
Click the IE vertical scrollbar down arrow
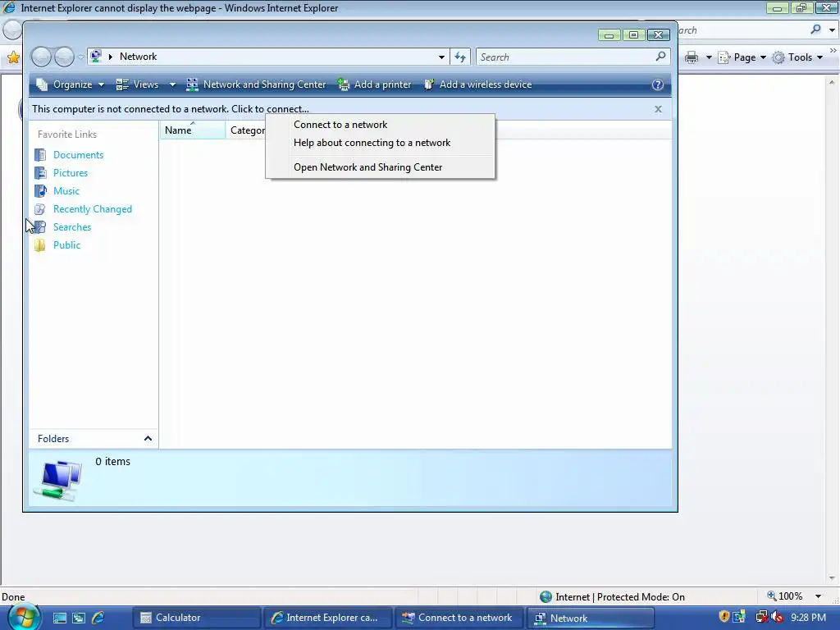(832, 578)
